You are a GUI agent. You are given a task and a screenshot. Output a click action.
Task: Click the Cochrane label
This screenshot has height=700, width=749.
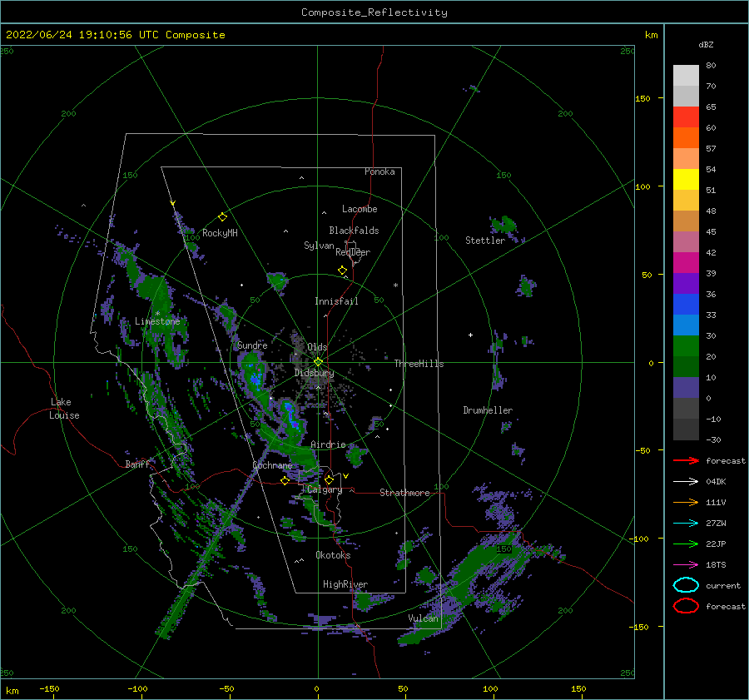272,465
